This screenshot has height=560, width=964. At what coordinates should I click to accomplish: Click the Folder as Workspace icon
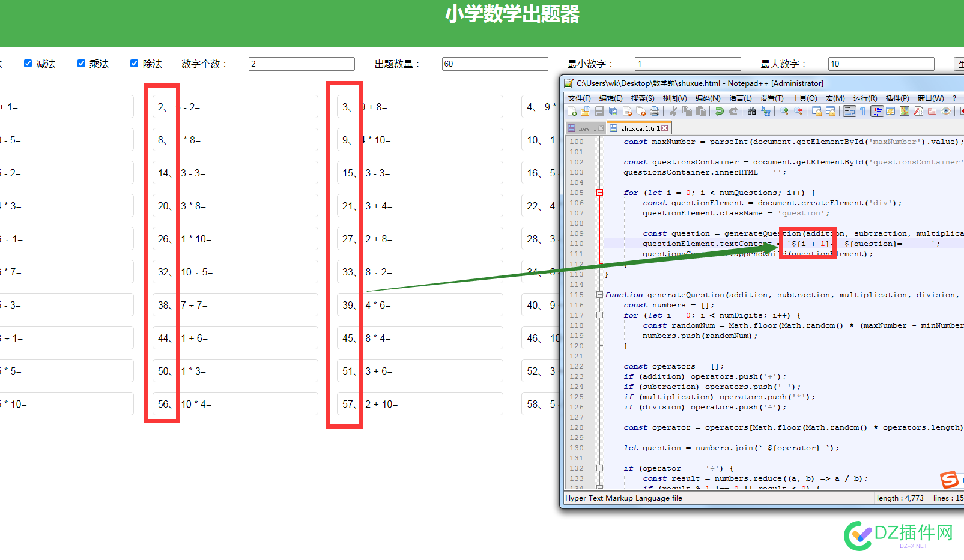tap(932, 111)
